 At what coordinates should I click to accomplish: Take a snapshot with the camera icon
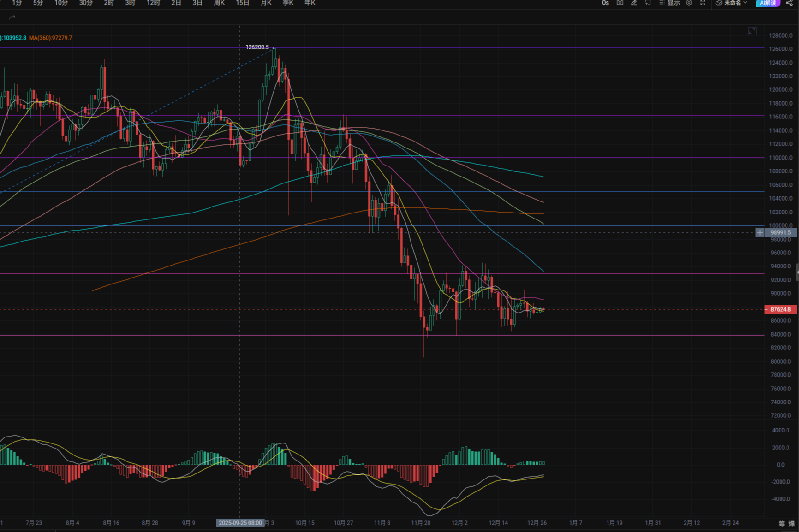[x=620, y=3]
